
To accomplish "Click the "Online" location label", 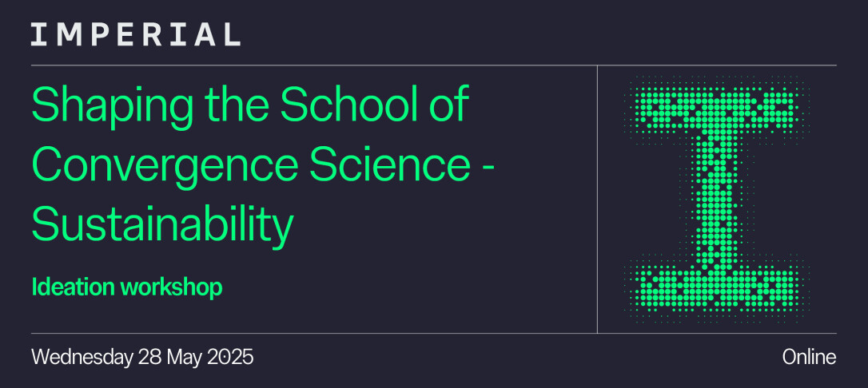I will 809,358.
